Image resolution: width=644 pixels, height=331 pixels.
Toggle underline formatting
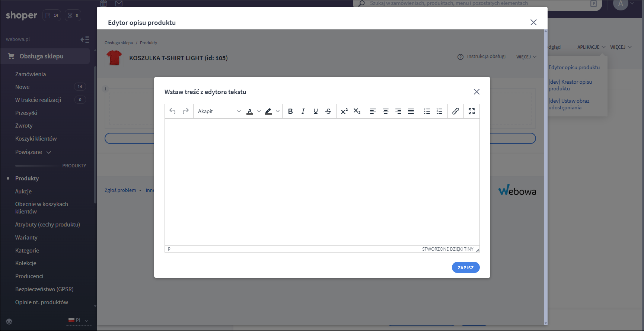316,111
